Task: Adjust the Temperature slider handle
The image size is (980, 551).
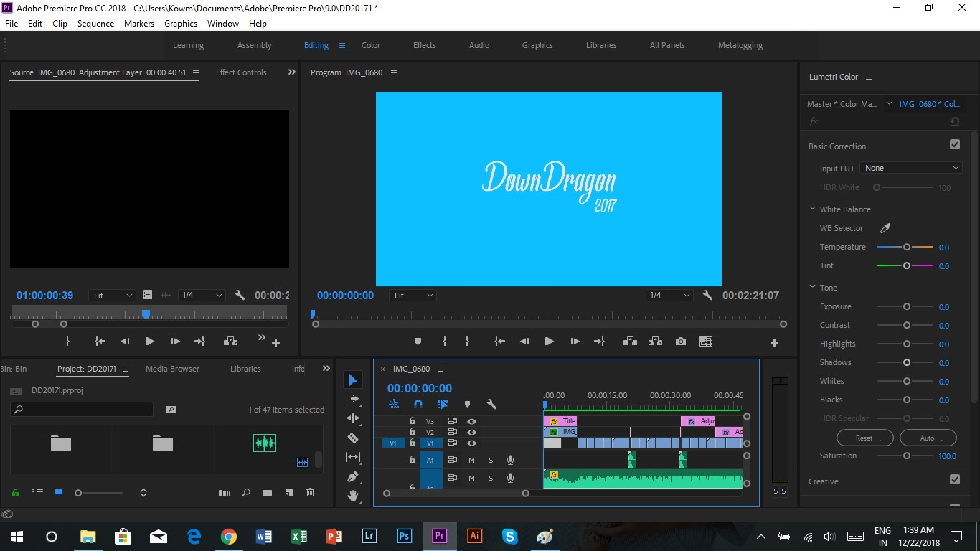Action: (x=907, y=247)
